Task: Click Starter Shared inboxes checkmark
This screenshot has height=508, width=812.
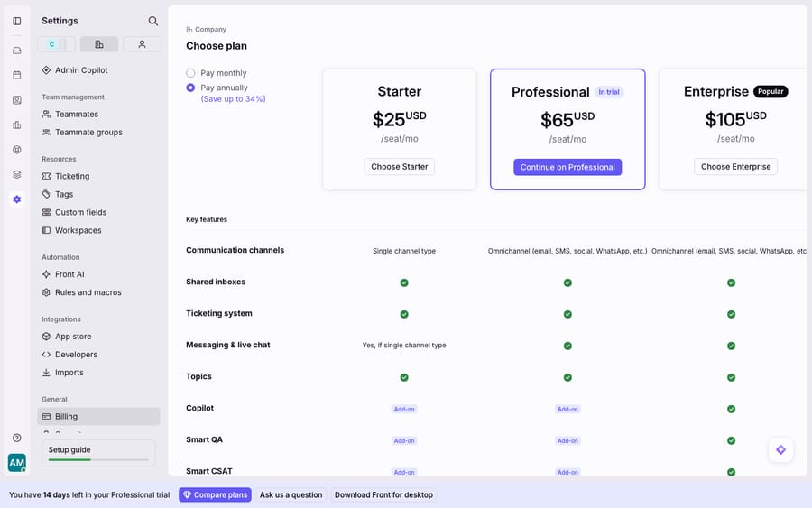Action: (x=404, y=282)
